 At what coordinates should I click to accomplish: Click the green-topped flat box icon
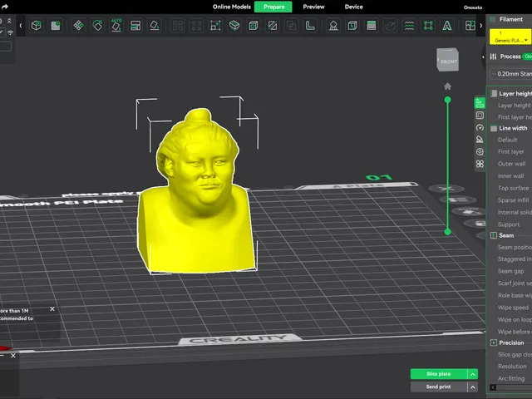click(234, 26)
